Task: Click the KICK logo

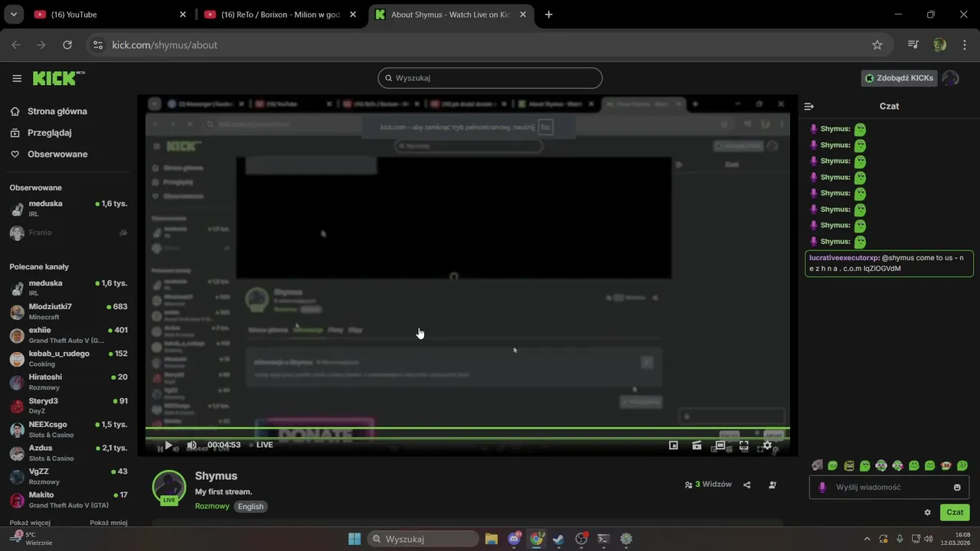Action: (58, 78)
